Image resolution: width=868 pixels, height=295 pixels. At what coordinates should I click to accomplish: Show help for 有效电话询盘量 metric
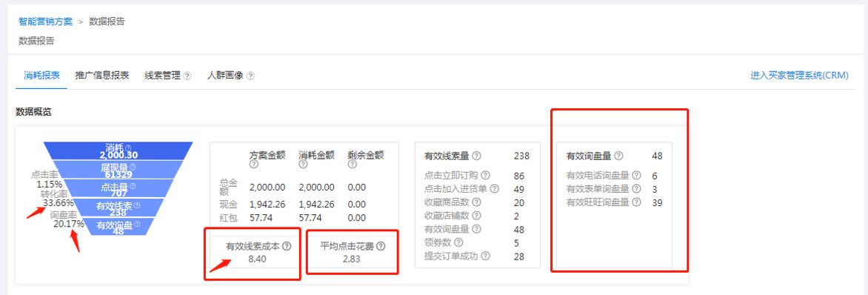637,175
